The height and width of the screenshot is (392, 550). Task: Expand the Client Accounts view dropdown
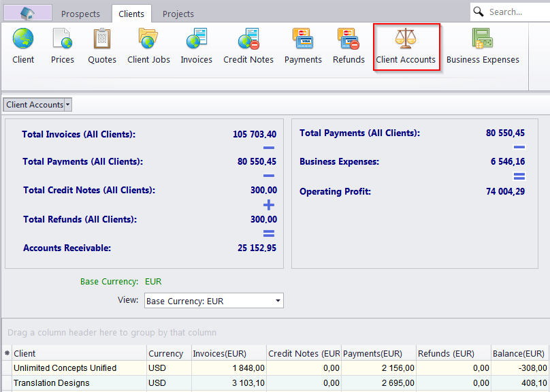tap(68, 105)
